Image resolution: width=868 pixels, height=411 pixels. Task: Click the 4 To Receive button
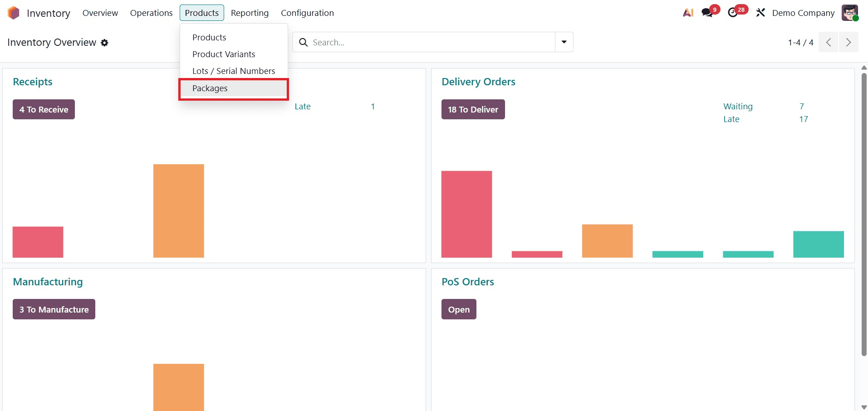tap(44, 109)
